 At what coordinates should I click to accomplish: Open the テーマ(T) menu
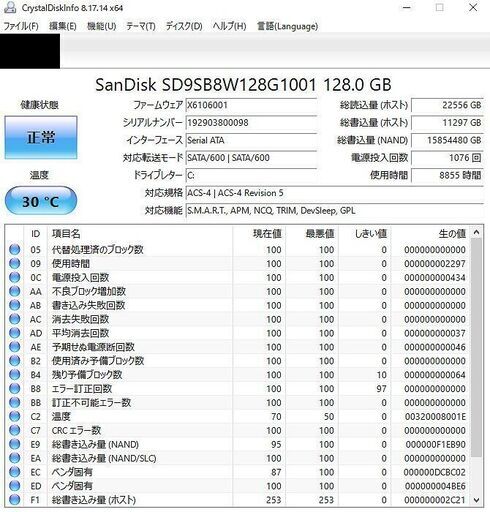pos(141,26)
